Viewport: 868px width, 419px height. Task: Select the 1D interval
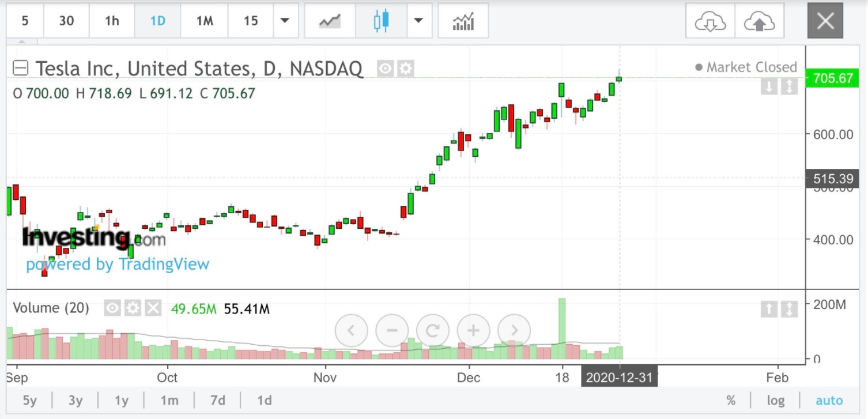[x=157, y=21]
